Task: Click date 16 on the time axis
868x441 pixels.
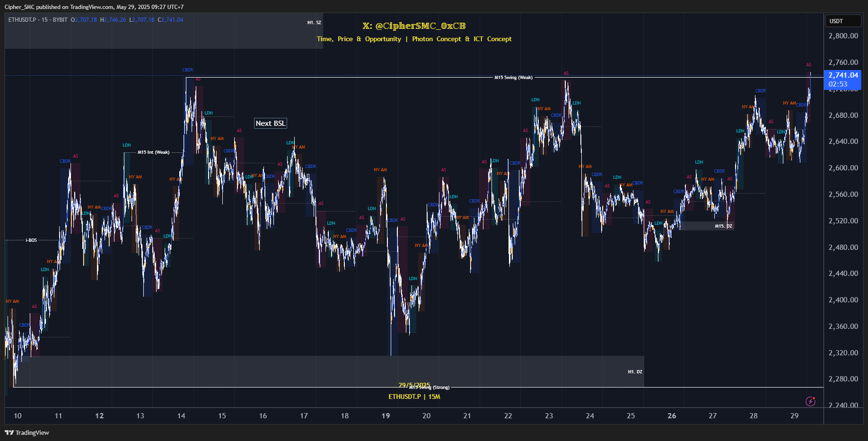Action: coord(263,415)
